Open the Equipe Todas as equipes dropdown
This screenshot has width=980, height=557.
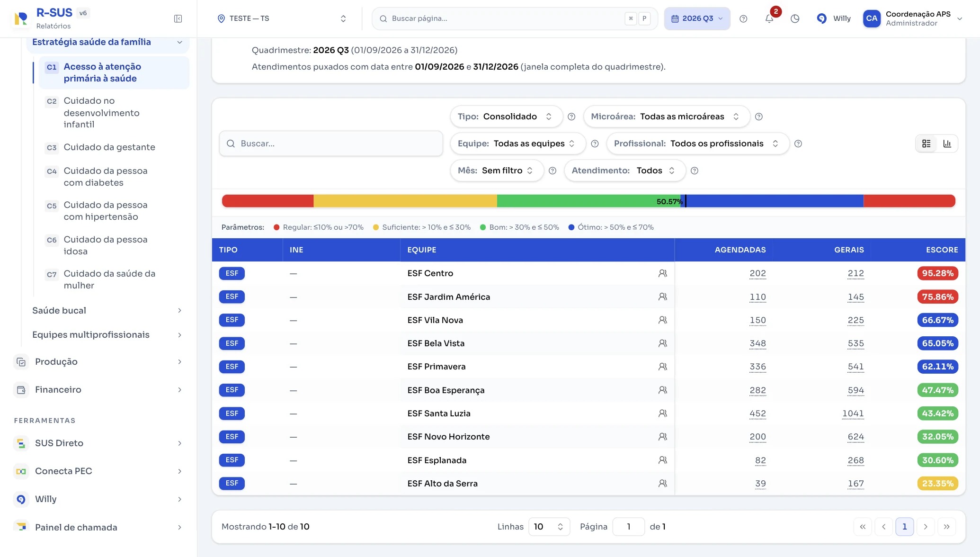pos(518,144)
